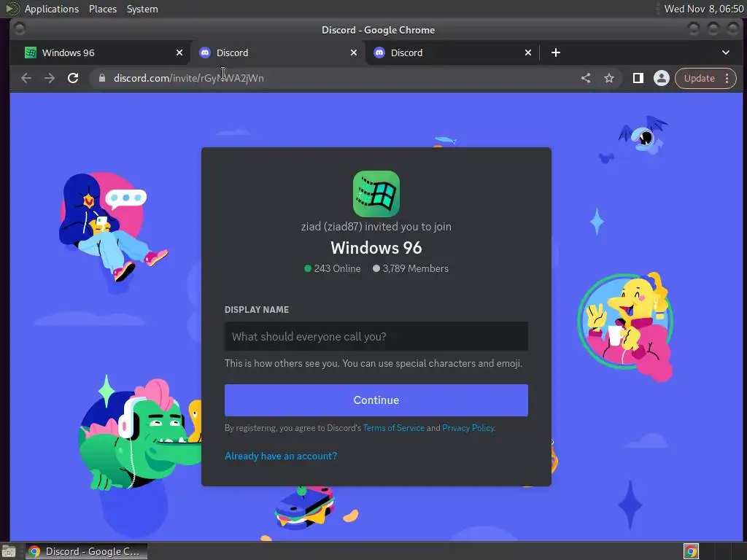Click the address bar URL
Screen dimensions: 747x560
(x=189, y=78)
